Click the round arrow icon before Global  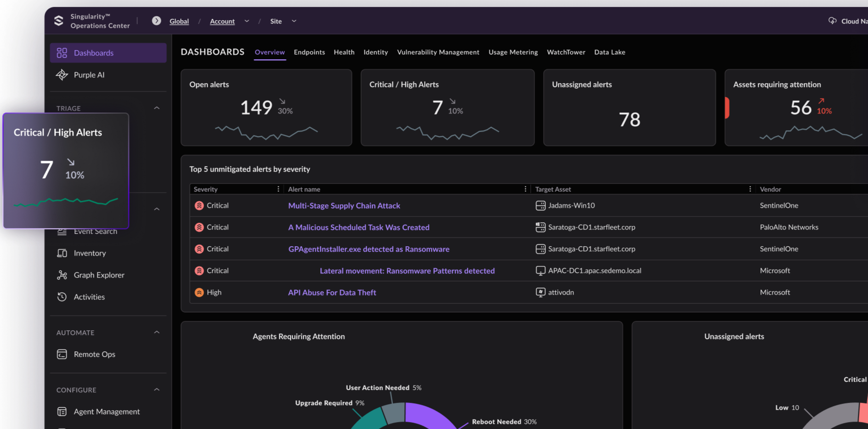[x=156, y=21]
